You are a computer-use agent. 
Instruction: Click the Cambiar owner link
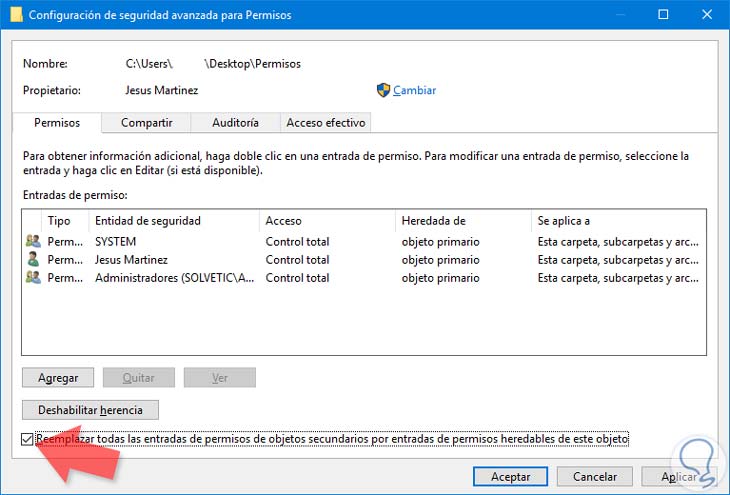pos(414,90)
